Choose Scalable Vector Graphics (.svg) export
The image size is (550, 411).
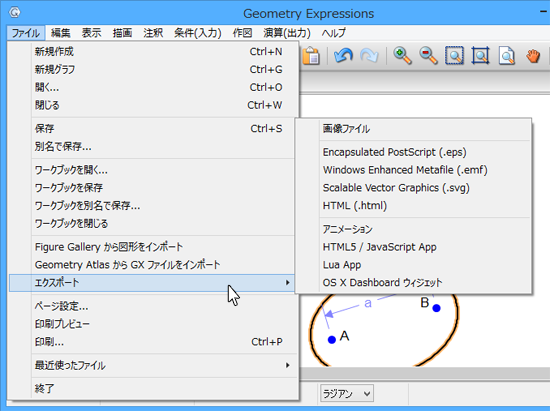point(396,188)
